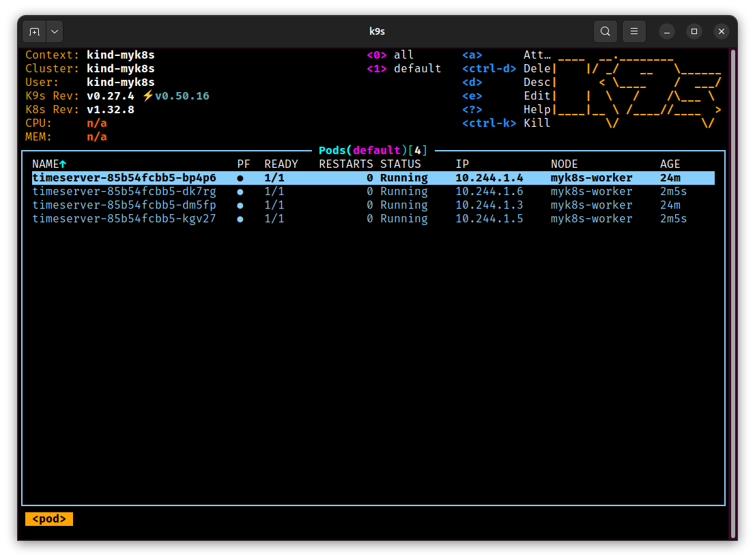This screenshot has height=560, width=755.
Task: Click the K9s Rev v0.27.4 value
Action: coord(111,95)
